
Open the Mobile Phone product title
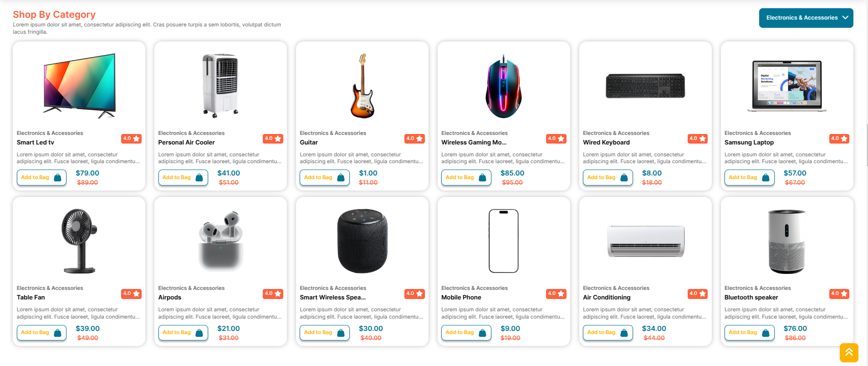tap(461, 297)
